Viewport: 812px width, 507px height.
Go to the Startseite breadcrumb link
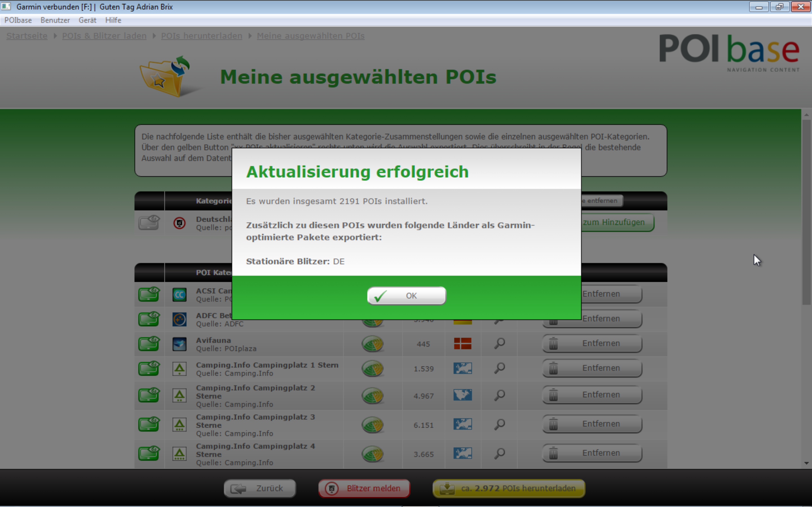click(x=27, y=36)
